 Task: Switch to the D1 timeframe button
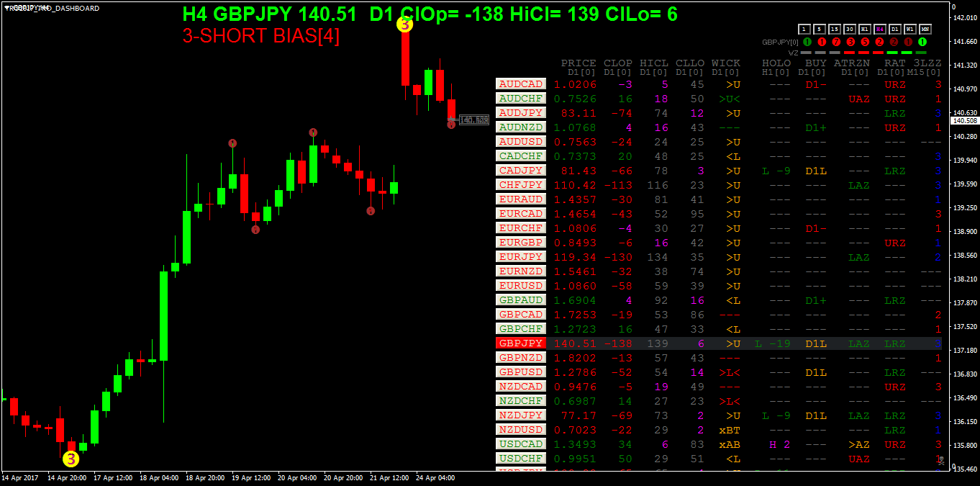(894, 29)
